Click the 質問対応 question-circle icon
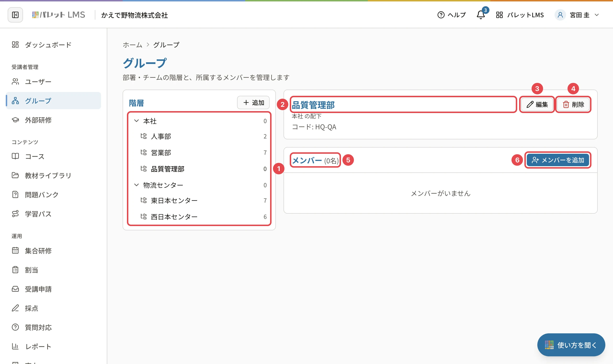 pyautogui.click(x=15, y=327)
